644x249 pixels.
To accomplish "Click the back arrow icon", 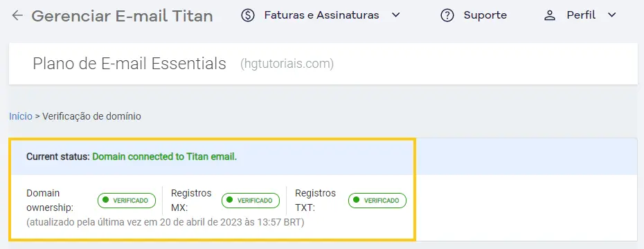I will [x=17, y=16].
